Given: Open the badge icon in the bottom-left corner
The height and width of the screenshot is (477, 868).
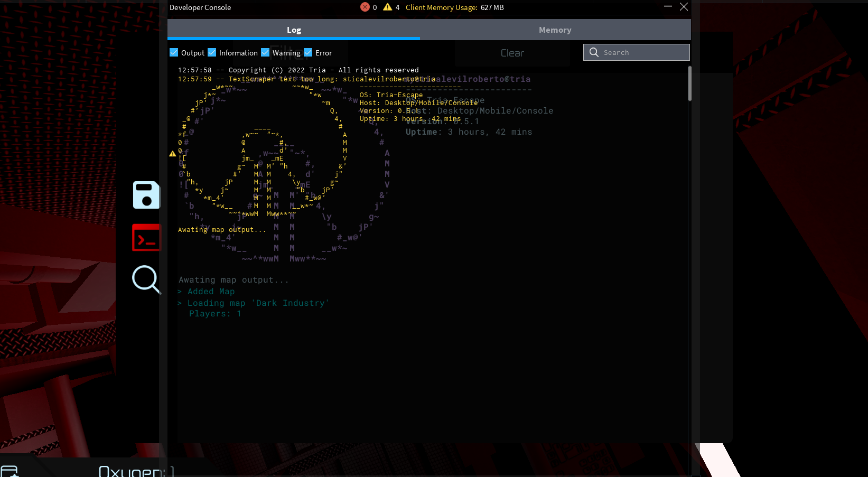Looking at the screenshot, I should [x=10, y=469].
